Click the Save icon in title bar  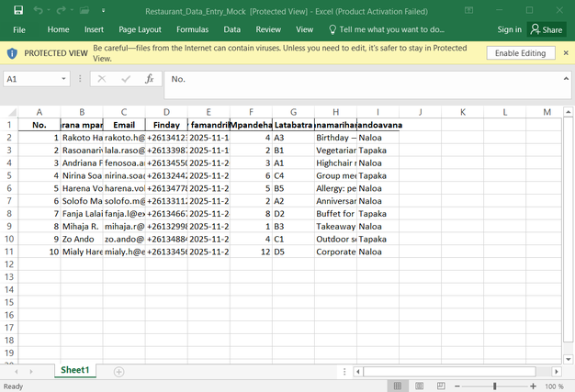click(17, 10)
